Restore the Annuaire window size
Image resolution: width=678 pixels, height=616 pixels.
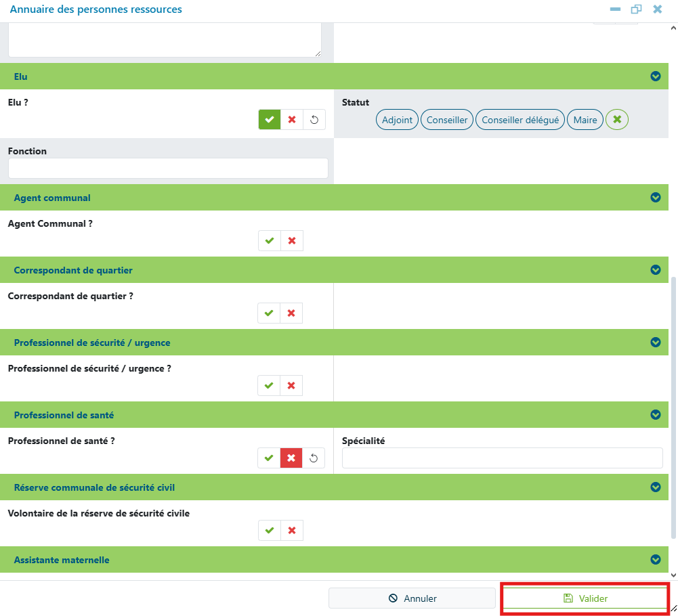coord(636,9)
